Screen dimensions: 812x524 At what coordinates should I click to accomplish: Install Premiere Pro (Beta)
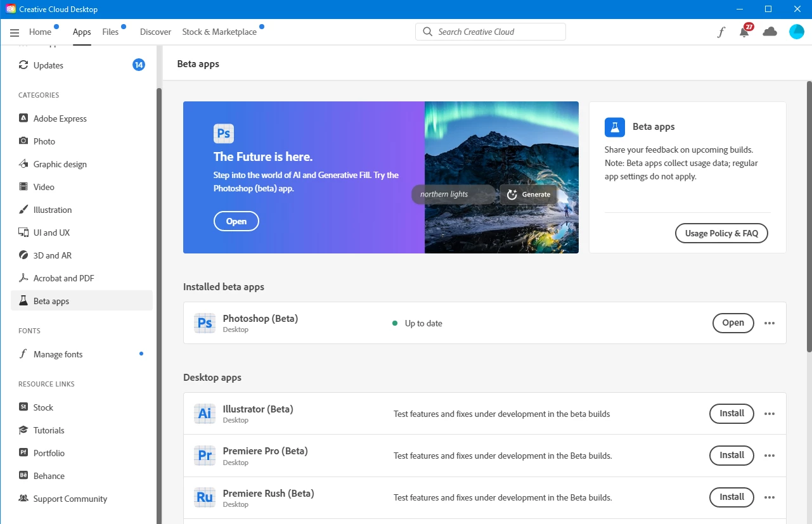tap(731, 456)
